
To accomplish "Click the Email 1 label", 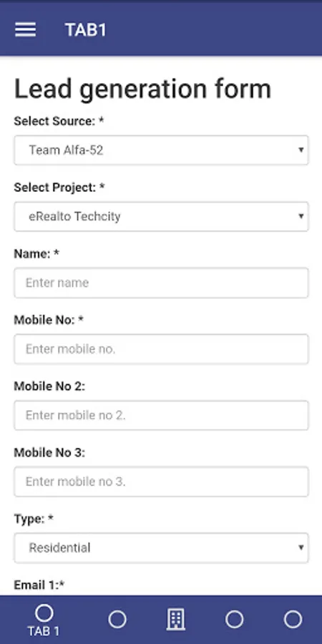I will point(39,585).
